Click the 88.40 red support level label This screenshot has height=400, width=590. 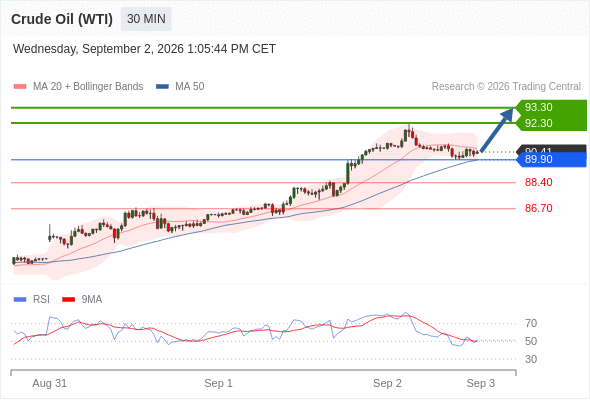538,183
